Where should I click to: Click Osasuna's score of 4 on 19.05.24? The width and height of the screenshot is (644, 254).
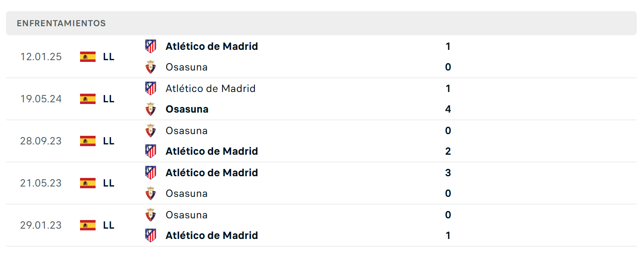(448, 109)
